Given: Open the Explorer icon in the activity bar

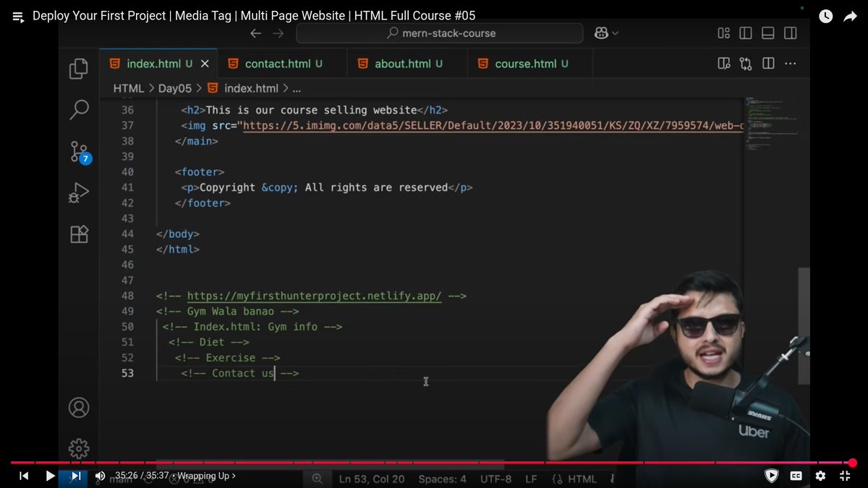Looking at the screenshot, I should [79, 69].
